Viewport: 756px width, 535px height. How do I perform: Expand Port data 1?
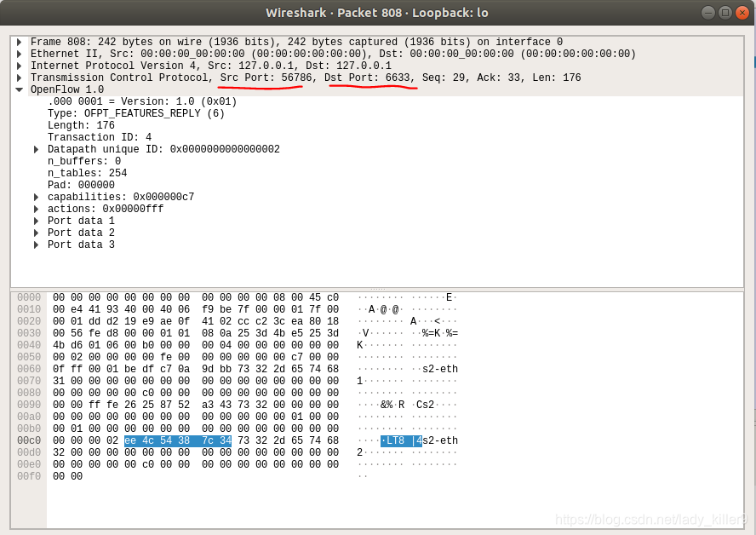click(36, 221)
